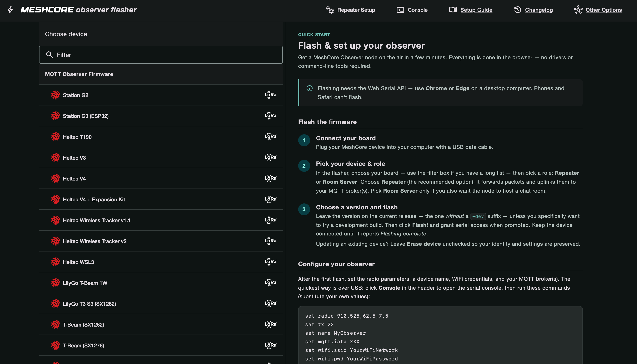
Task: Open the Changelog link
Action: click(x=539, y=10)
